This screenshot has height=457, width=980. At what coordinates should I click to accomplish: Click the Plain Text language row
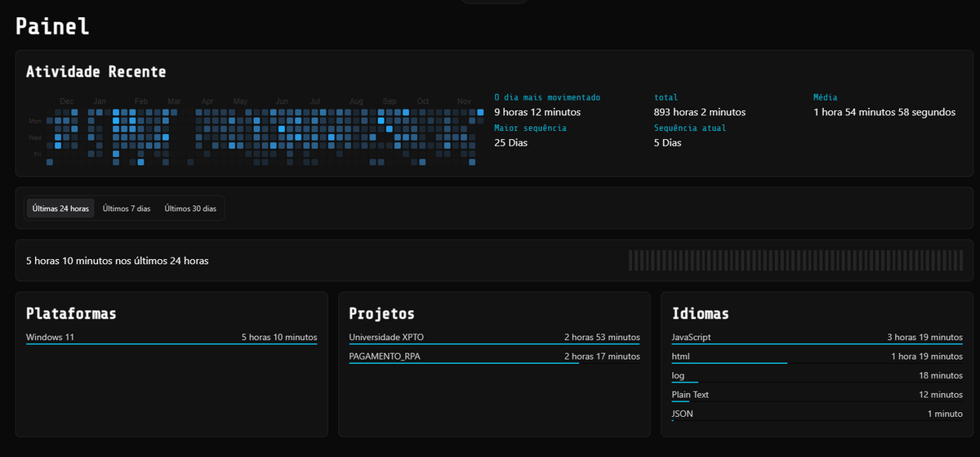[x=817, y=395]
